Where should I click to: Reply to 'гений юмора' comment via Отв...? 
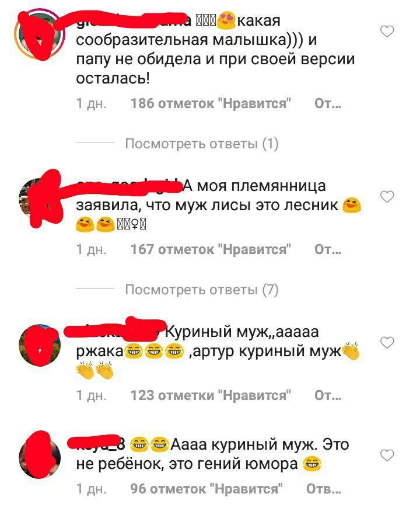(x=324, y=489)
